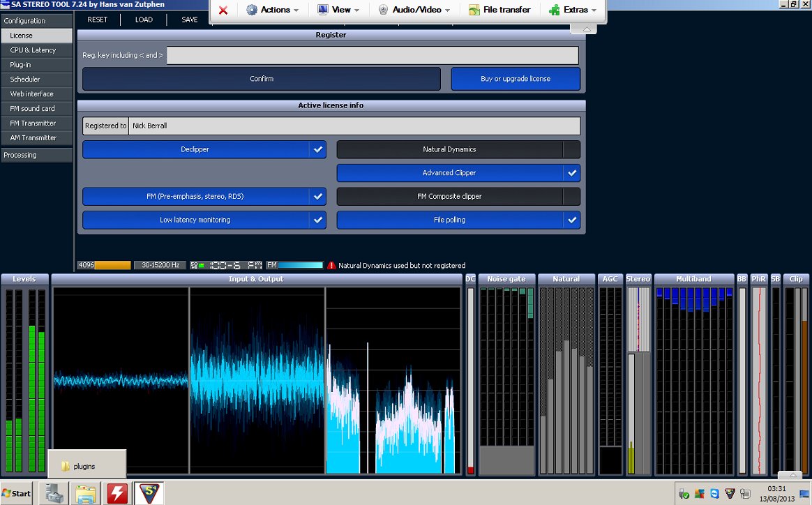Open CPU & Latency settings
This screenshot has width=812, height=505.
(37, 50)
